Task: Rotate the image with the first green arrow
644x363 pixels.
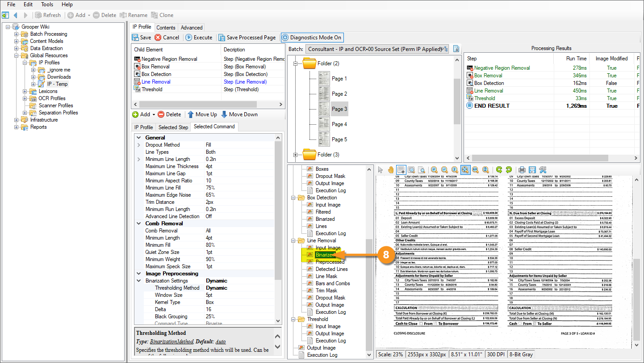Action: tap(498, 170)
